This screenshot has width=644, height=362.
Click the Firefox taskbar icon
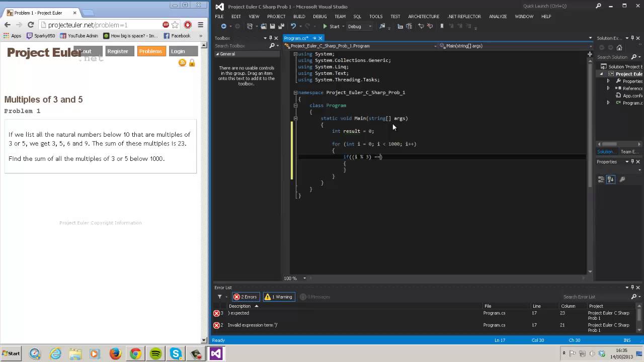115,354
